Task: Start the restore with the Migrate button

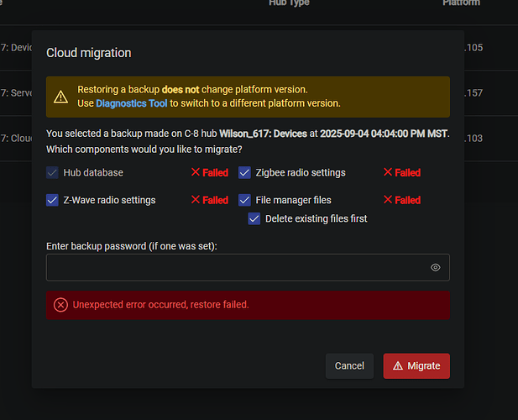Action: pos(416,366)
